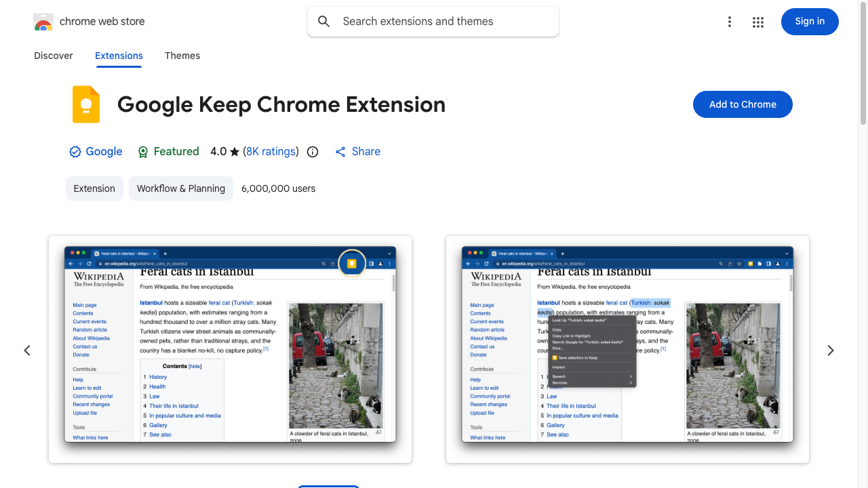868x488 pixels.
Task: Add Google Keep extension to Chrome
Action: 743,104
